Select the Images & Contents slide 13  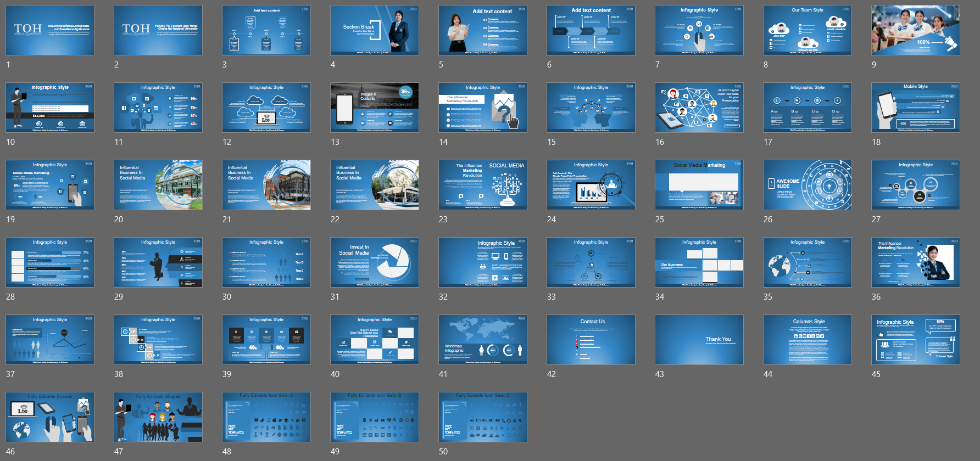pyautogui.click(x=375, y=108)
